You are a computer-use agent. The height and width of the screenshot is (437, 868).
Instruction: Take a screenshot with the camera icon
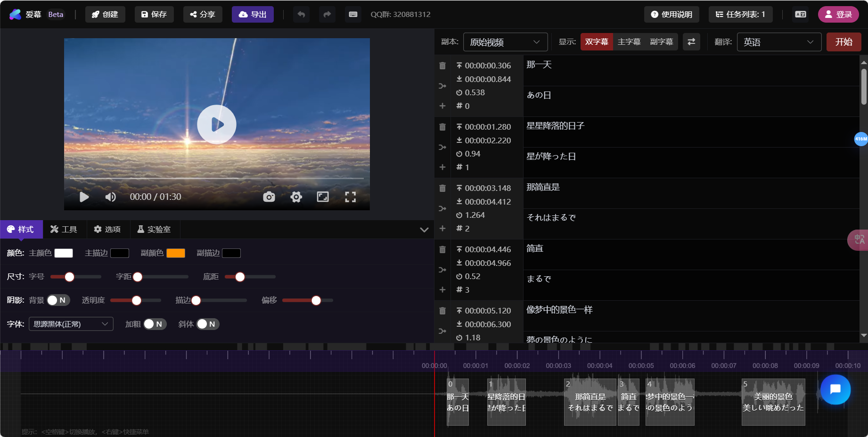[x=269, y=197]
